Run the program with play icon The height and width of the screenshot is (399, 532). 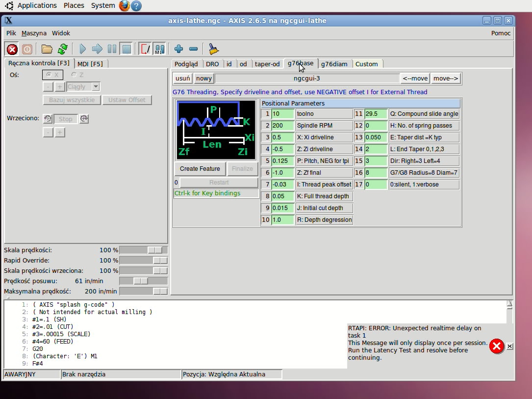(x=82, y=49)
